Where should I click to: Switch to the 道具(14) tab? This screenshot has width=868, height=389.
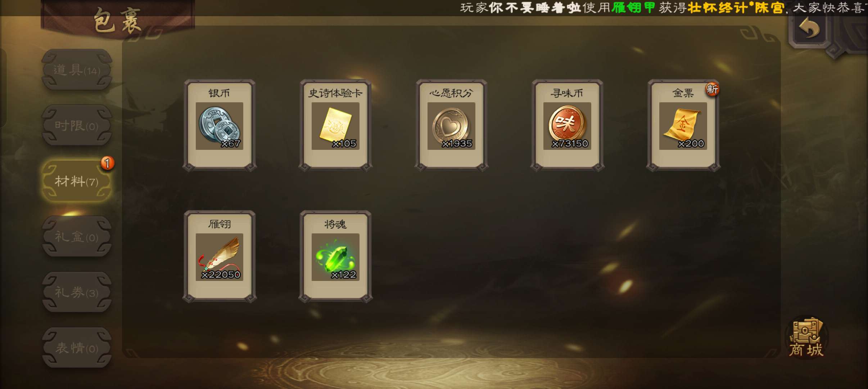[x=77, y=70]
